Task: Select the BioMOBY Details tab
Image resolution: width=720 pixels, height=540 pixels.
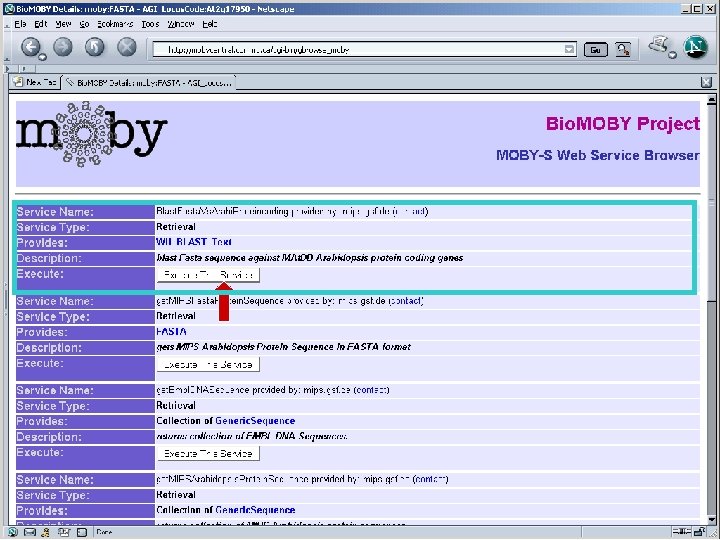Action: pos(148,83)
